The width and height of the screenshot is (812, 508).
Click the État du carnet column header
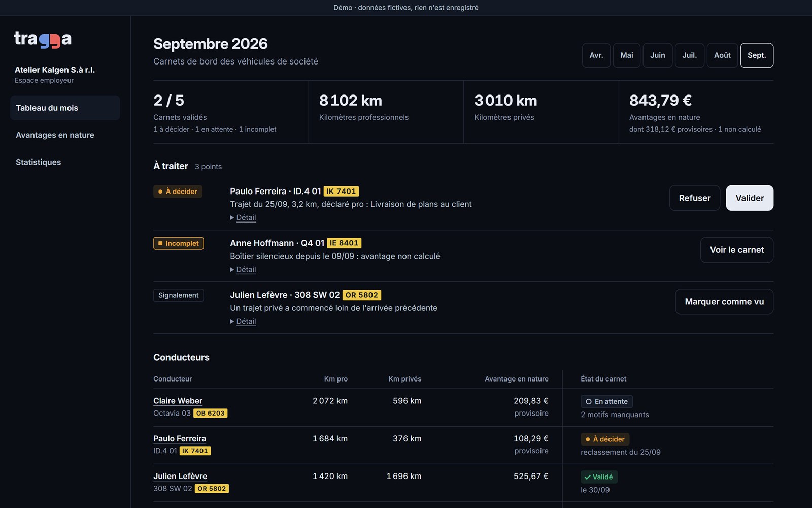click(x=603, y=379)
